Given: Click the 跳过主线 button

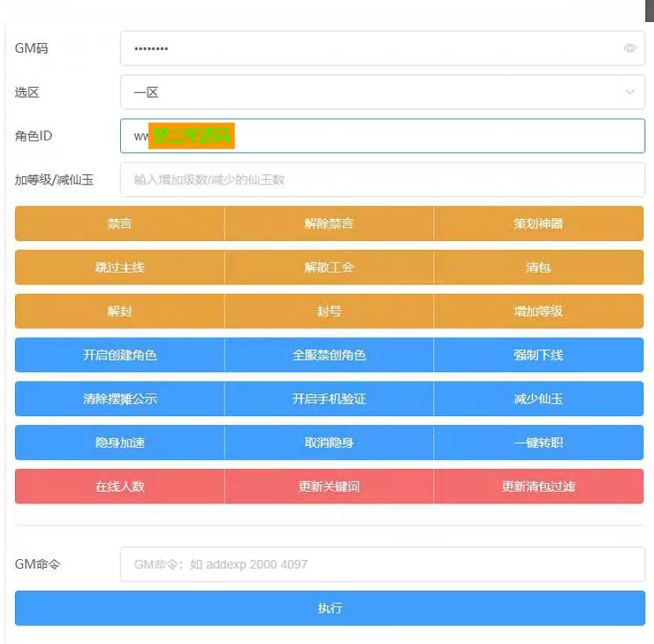Looking at the screenshot, I should pos(119,267).
